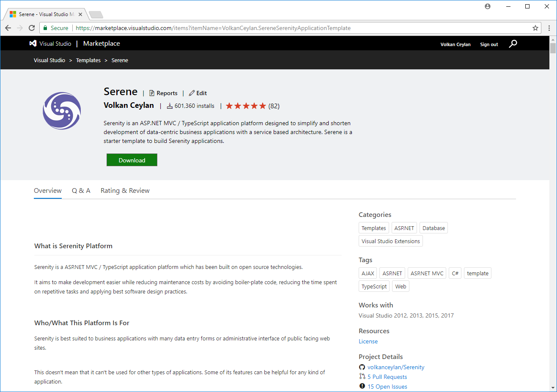
Task: Open the Chrome menu with the three-dot icon
Action: click(549, 28)
